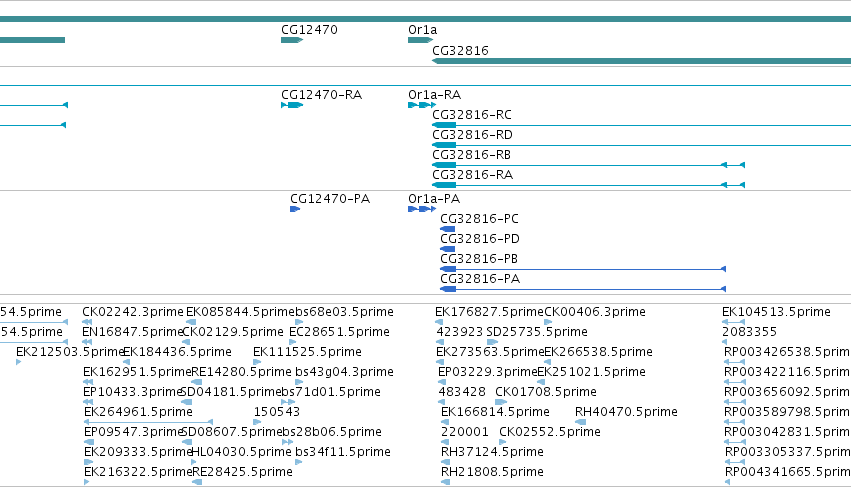Click the EK104513.5prime EST label

click(x=776, y=312)
